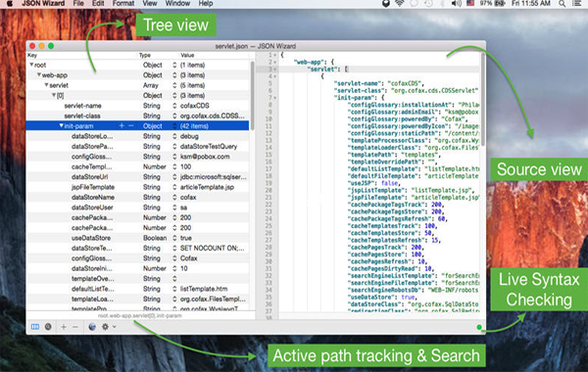This screenshot has height=372, width=588.
Task: Click the globe icon in bottom toolbar
Action: [92, 327]
